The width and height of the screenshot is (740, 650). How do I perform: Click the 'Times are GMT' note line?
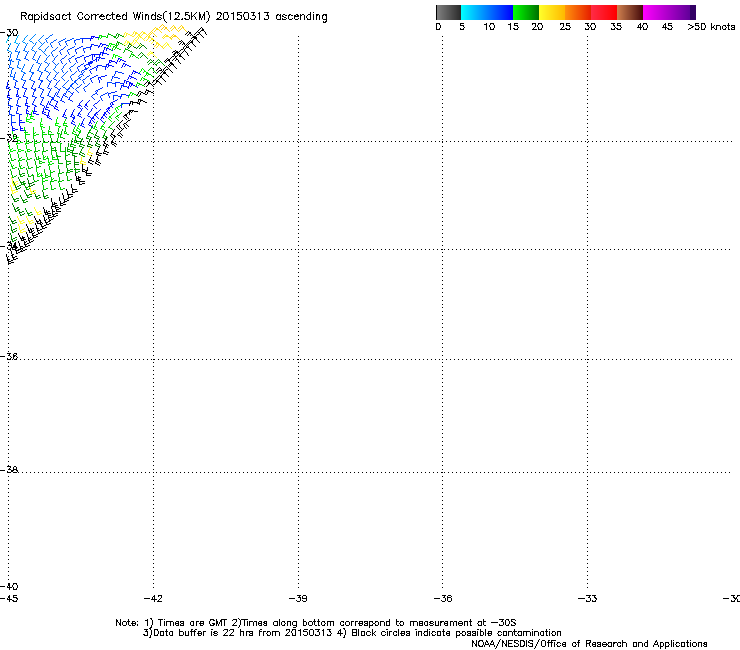[x=316, y=623]
